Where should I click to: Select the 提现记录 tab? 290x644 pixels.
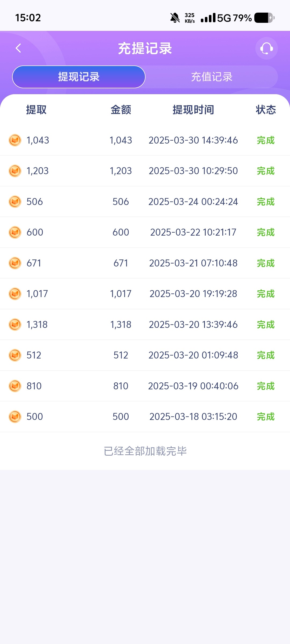coord(79,77)
